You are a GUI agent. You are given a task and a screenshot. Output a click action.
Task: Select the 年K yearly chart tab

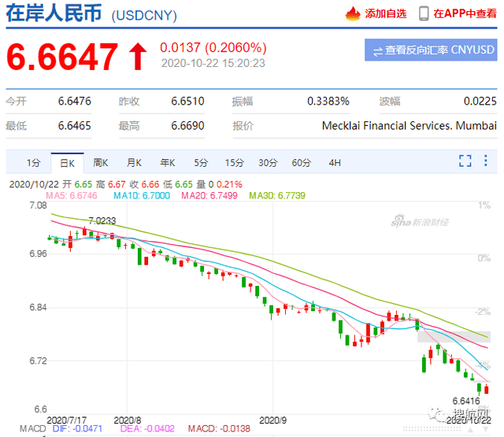coord(167,163)
